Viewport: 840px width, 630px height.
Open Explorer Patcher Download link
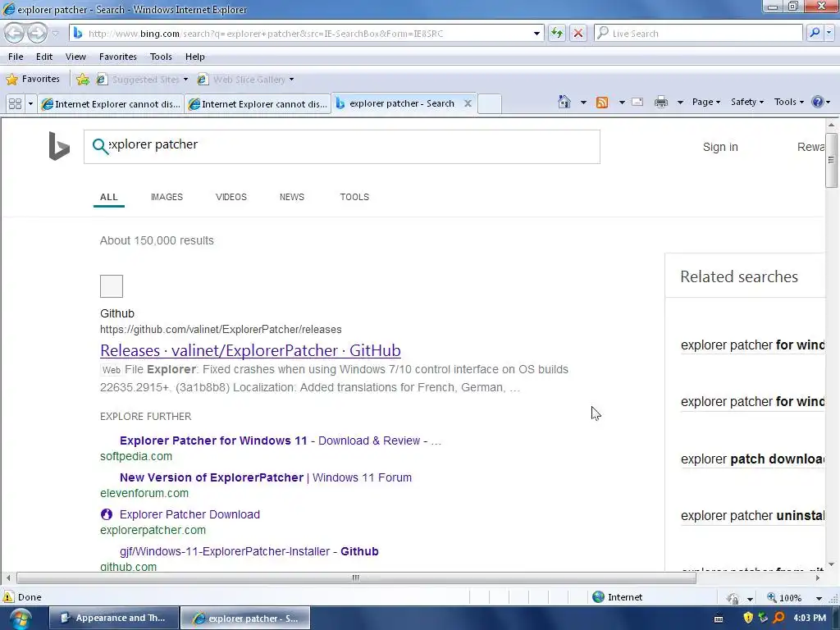click(x=189, y=514)
